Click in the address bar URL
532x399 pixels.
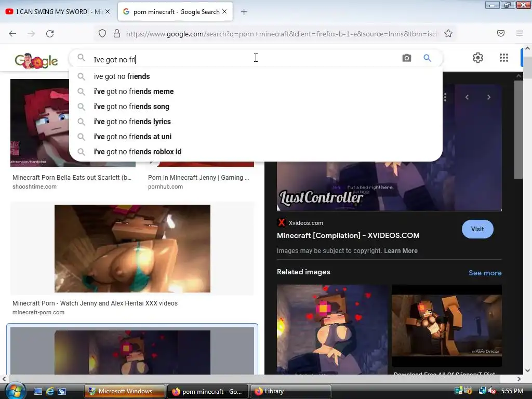tap(282, 34)
